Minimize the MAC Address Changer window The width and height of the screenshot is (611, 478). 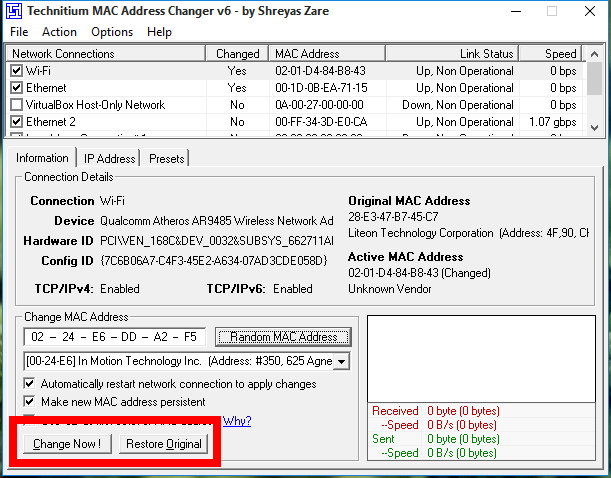coord(516,11)
